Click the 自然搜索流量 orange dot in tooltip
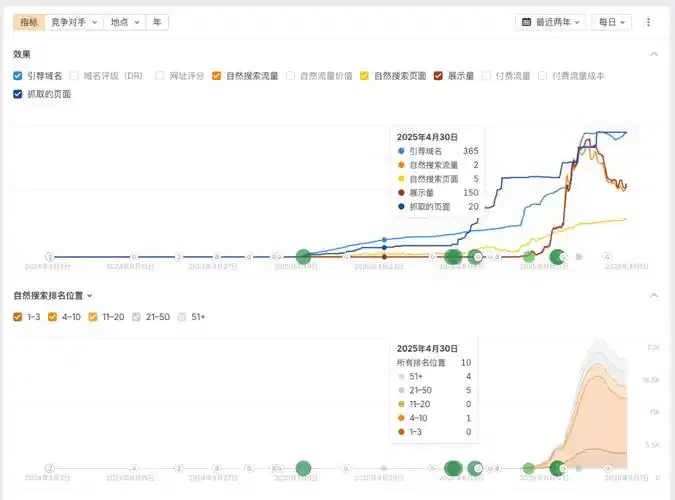Screen dimensions: 675x500 [401, 165]
